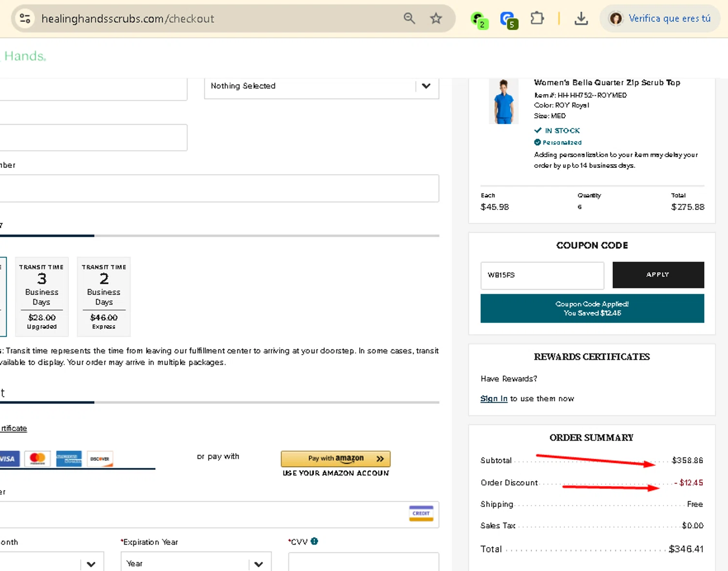The width and height of the screenshot is (728, 571).
Task: Click the CVV info icon
Action: point(314,541)
